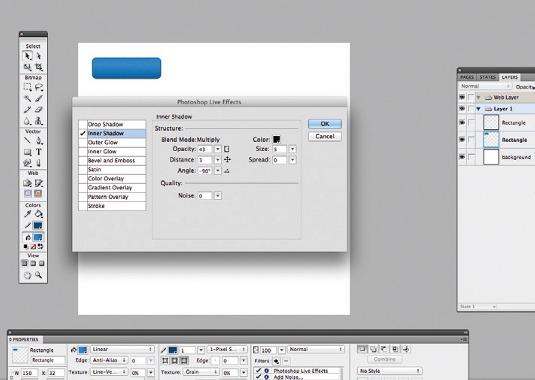The width and height of the screenshot is (535, 380).
Task: Select the Eraser tool
Action: (x=39, y=109)
